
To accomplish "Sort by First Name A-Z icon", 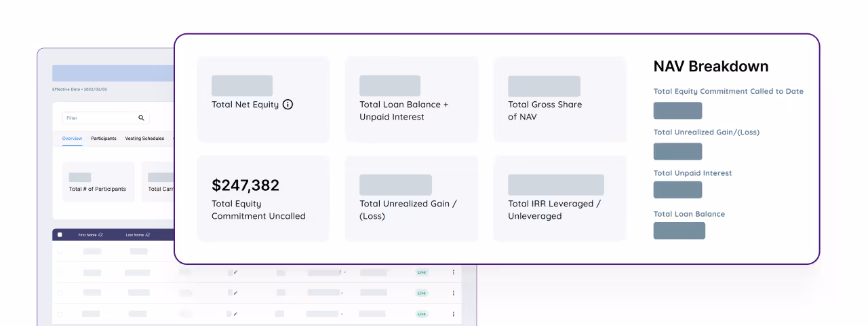I will [x=100, y=235].
